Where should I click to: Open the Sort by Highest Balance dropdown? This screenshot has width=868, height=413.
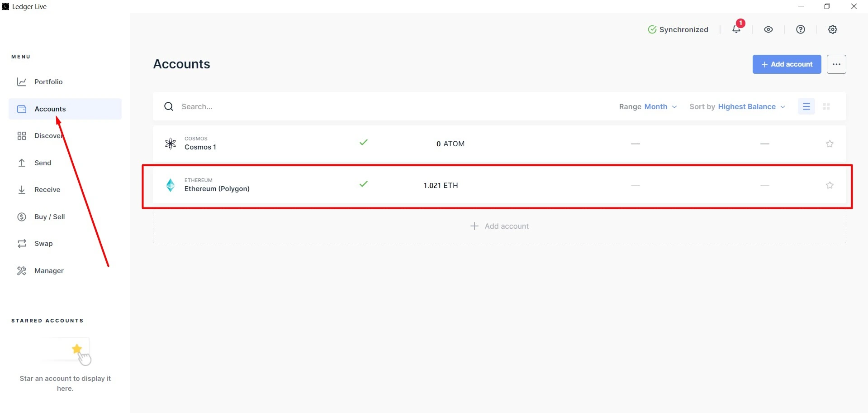[x=737, y=106]
